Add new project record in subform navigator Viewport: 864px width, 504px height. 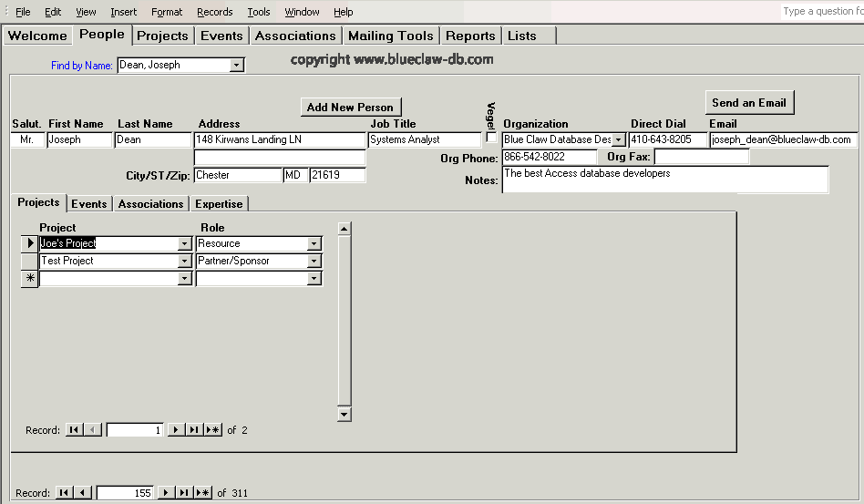212,430
